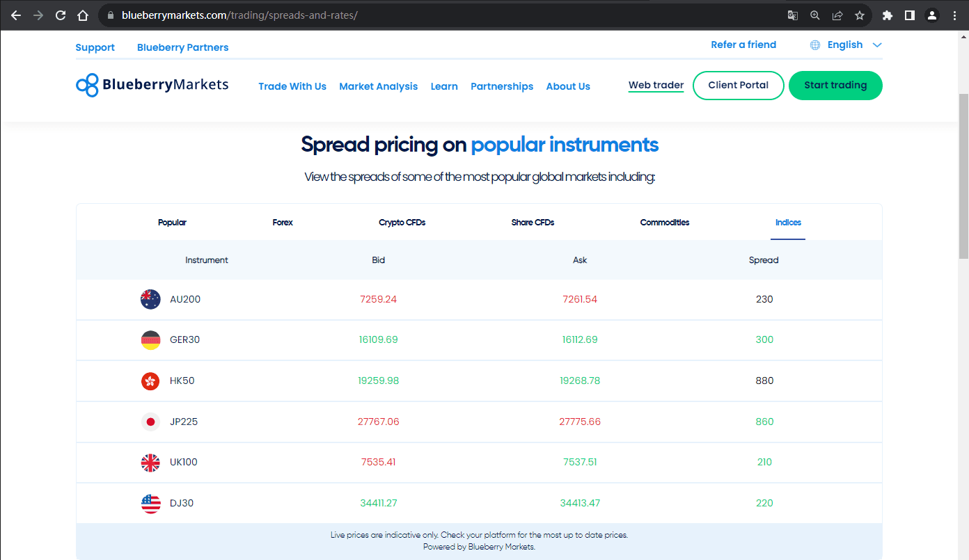
Task: Open the Web trader link
Action: pyautogui.click(x=656, y=86)
